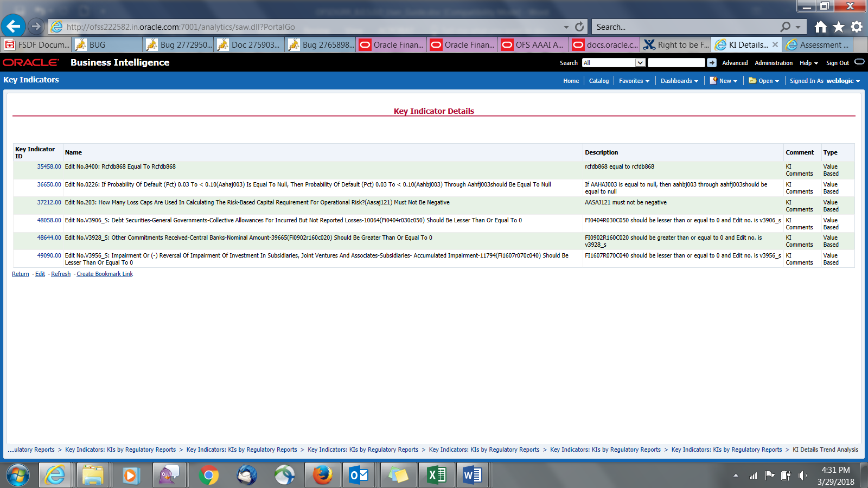Open the media player taskbar icon
868x488 pixels.
130,476
